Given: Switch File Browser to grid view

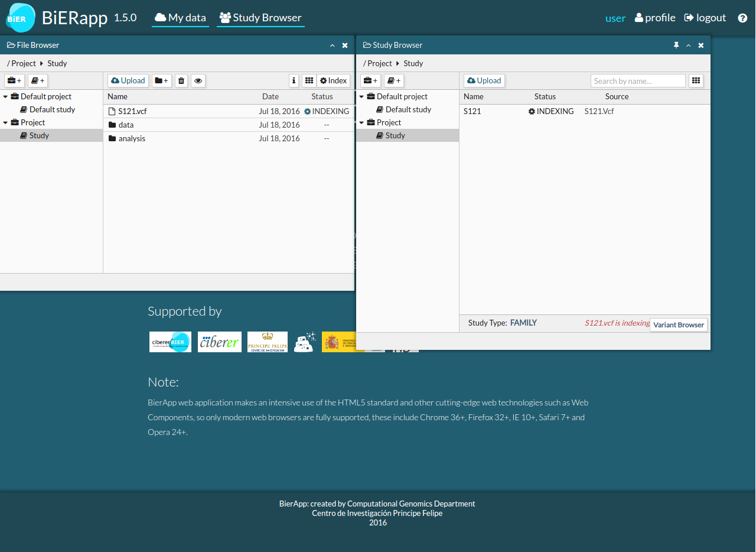Looking at the screenshot, I should tap(309, 81).
